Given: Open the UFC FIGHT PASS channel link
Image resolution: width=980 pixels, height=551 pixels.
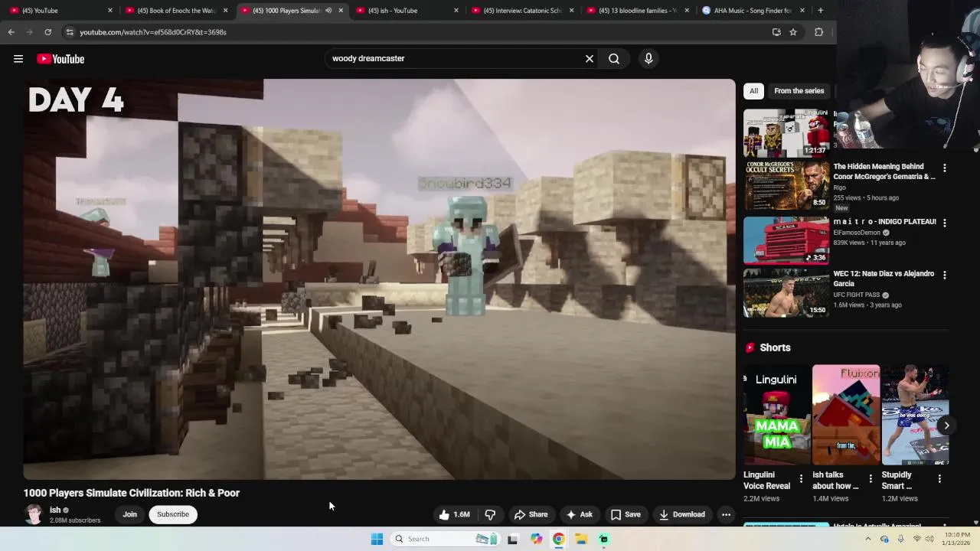Looking at the screenshot, I should (857, 295).
